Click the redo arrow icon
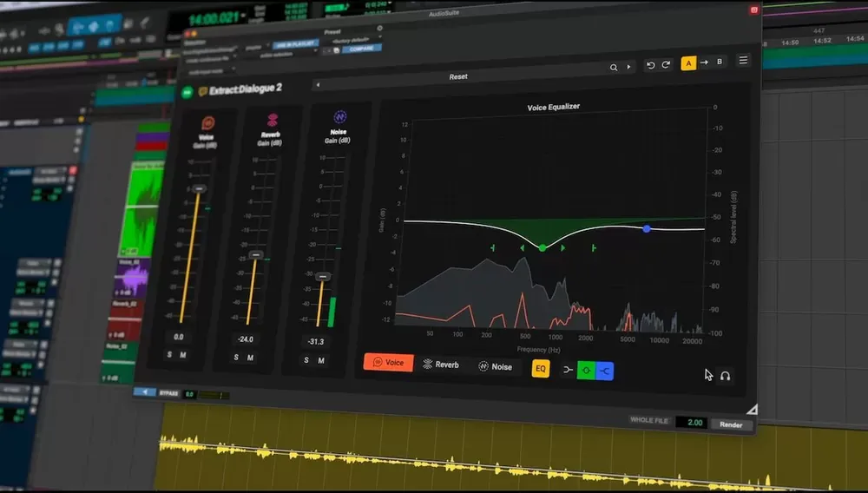The width and height of the screenshot is (868, 493). pos(666,65)
